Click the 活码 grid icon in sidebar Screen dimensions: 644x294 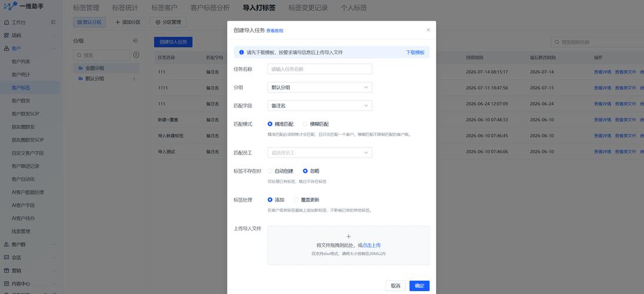(6, 35)
